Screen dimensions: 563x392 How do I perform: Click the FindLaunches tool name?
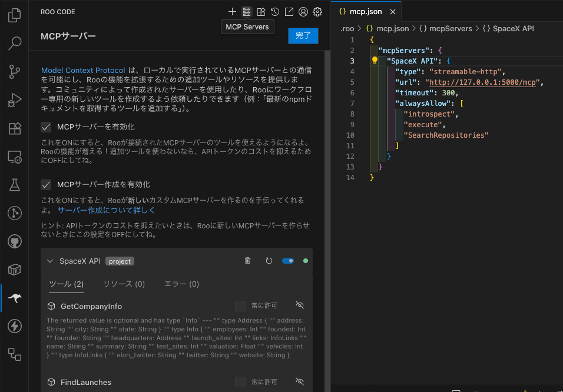(86, 383)
